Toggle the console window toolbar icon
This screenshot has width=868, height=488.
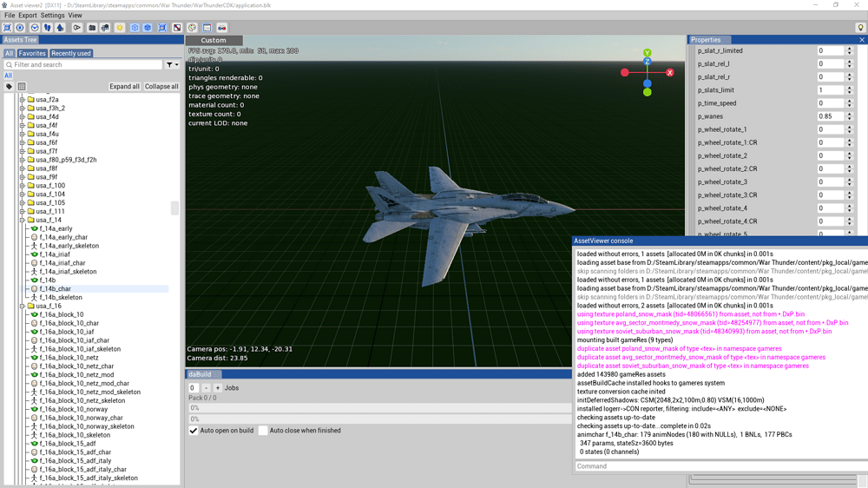(x=207, y=28)
